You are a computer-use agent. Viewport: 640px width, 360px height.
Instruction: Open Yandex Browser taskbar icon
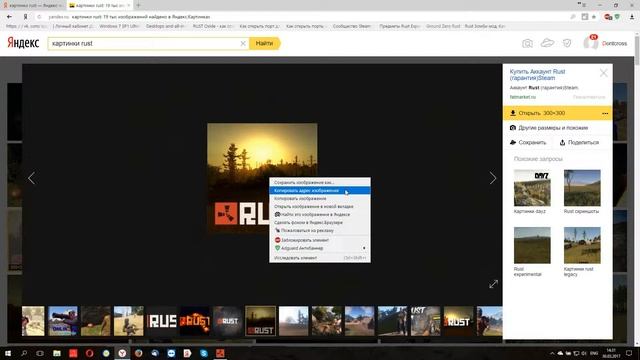122,353
